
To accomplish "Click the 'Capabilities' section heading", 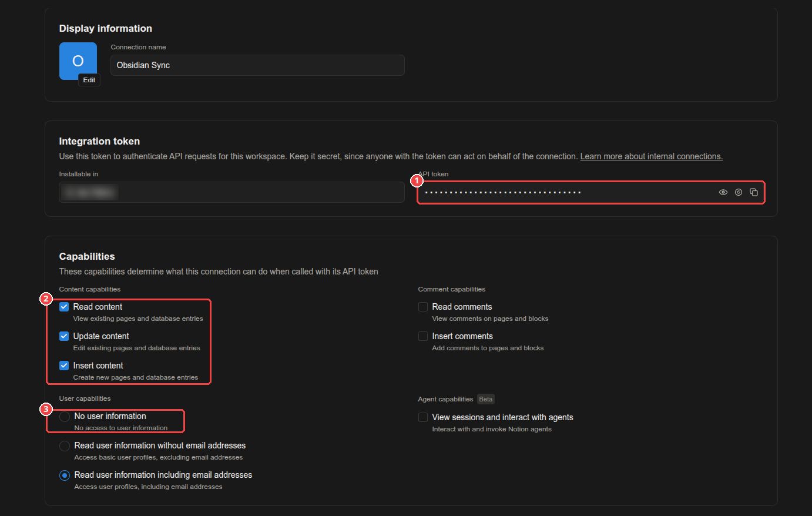I will pyautogui.click(x=87, y=256).
